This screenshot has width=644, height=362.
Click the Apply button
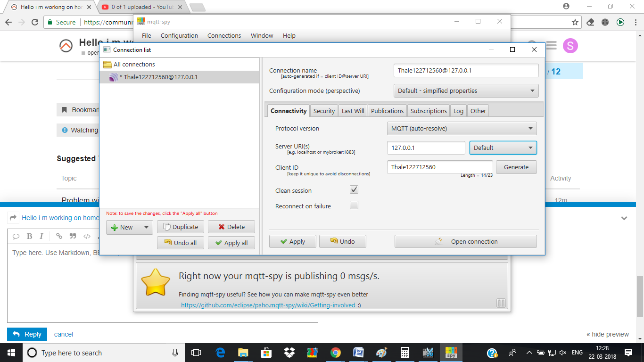click(x=293, y=241)
